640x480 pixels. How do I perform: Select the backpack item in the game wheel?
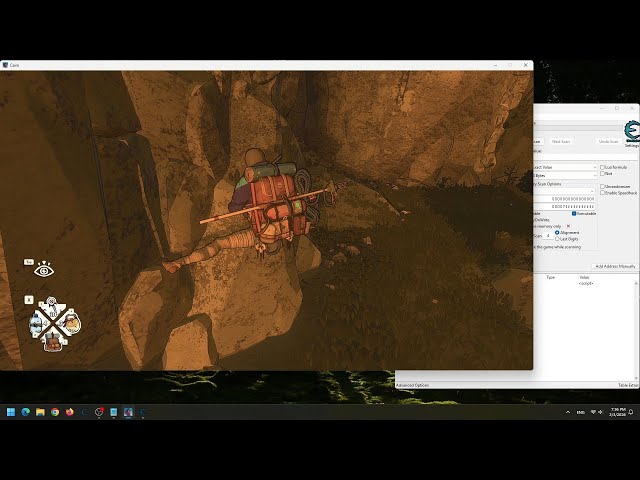pyautogui.click(x=52, y=342)
